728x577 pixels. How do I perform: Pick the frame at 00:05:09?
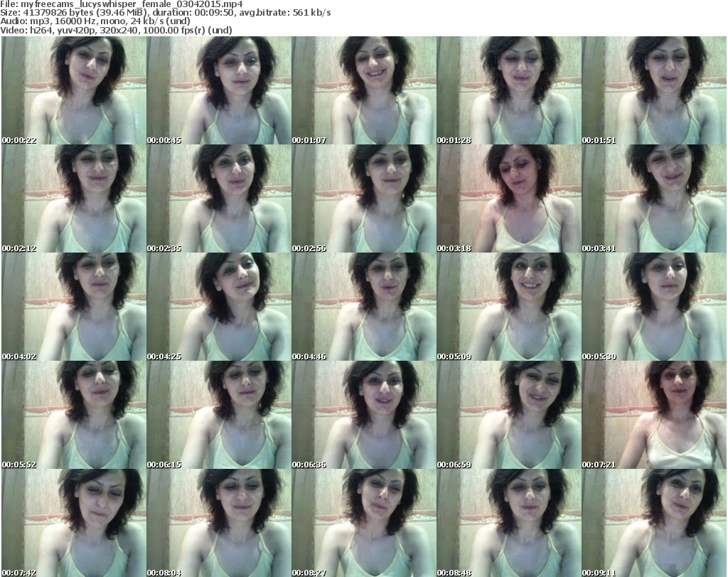[509, 307]
